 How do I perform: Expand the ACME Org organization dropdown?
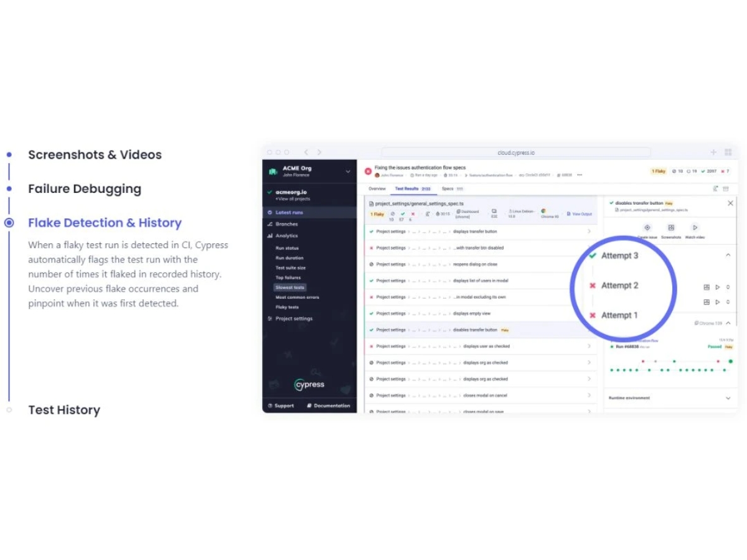(x=348, y=171)
